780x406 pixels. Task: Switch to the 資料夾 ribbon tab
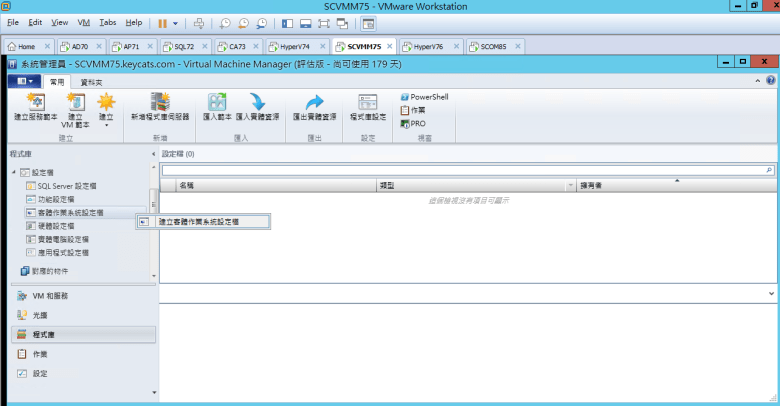91,80
